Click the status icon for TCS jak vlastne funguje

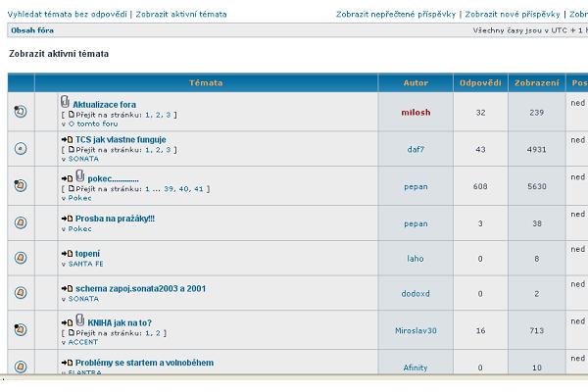pyautogui.click(x=21, y=149)
